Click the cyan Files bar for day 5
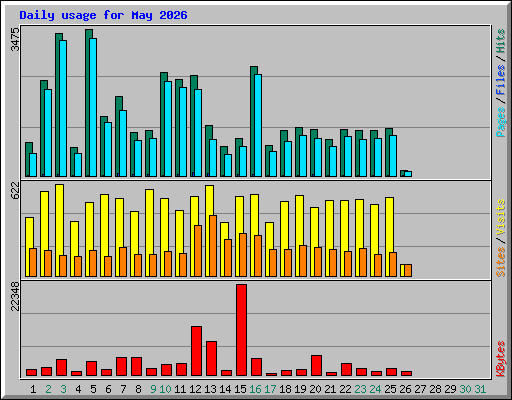512x400 pixels. pos(93,107)
